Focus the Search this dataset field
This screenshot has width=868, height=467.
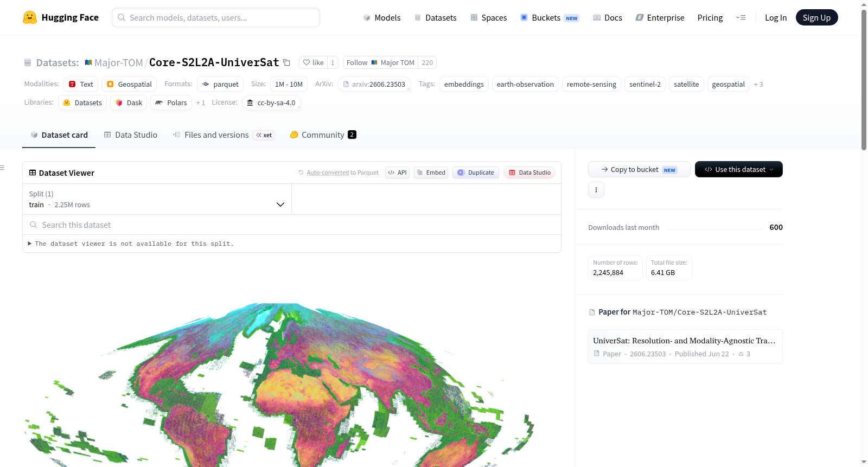pos(292,225)
